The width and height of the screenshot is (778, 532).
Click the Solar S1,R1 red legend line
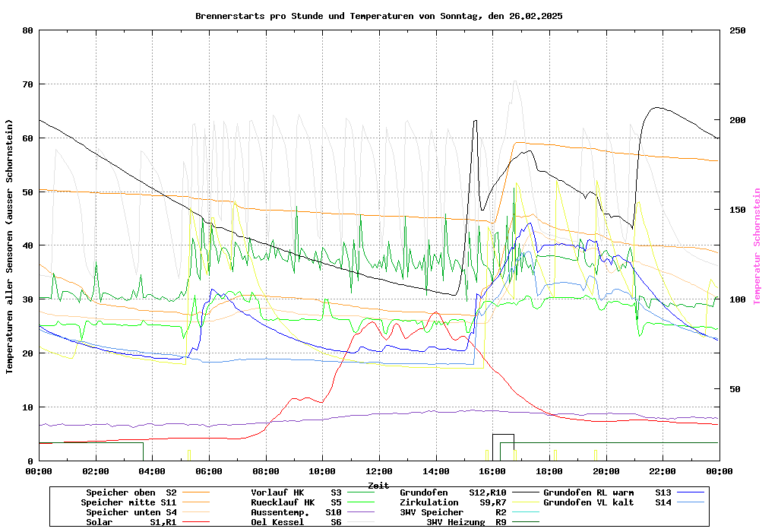[196, 522]
